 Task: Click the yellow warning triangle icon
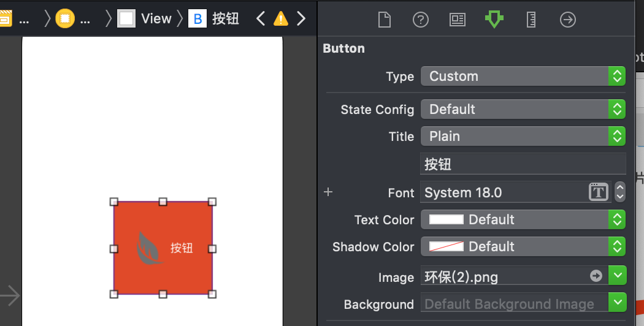click(x=281, y=18)
